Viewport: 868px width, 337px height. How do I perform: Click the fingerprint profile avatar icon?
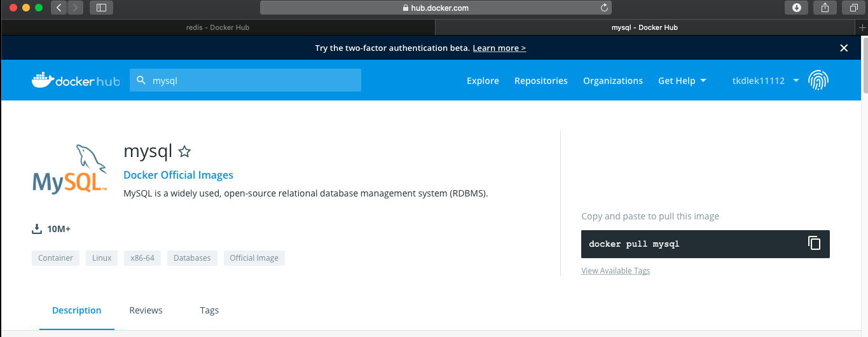(x=818, y=80)
